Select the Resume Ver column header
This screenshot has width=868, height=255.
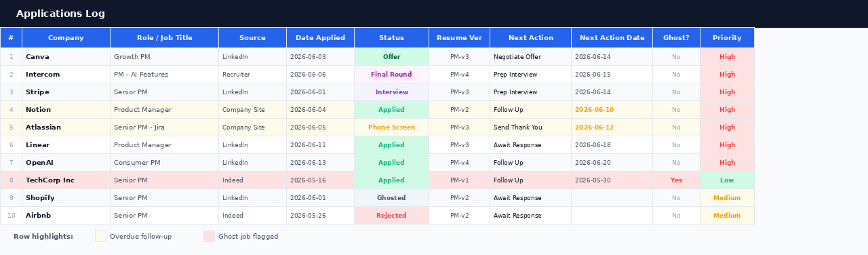point(459,38)
